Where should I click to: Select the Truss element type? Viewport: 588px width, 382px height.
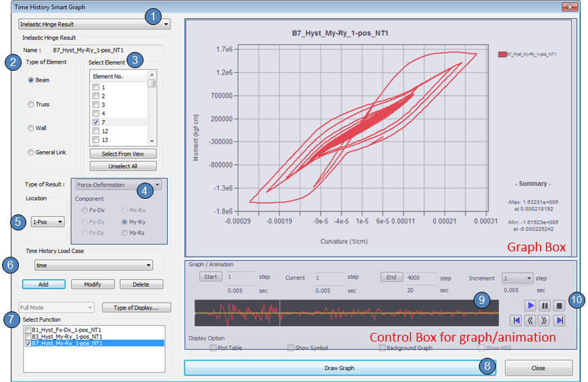31,104
